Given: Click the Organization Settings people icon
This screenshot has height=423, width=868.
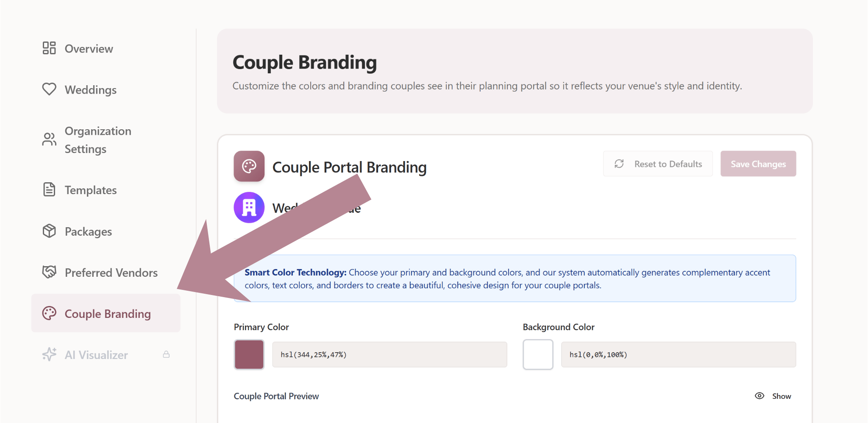Looking at the screenshot, I should click(x=49, y=139).
